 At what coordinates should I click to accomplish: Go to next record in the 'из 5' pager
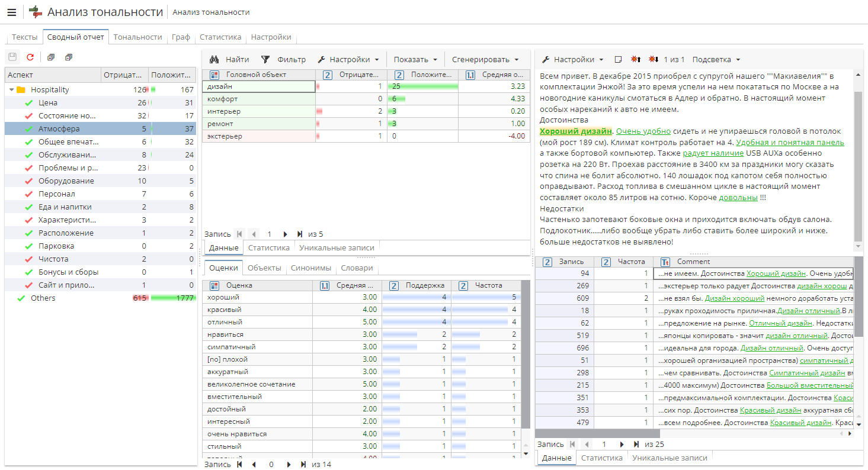point(286,234)
